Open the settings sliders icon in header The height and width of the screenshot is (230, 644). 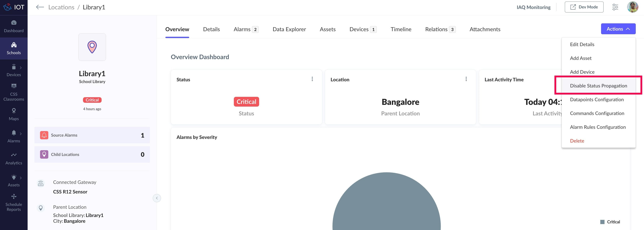(615, 7)
